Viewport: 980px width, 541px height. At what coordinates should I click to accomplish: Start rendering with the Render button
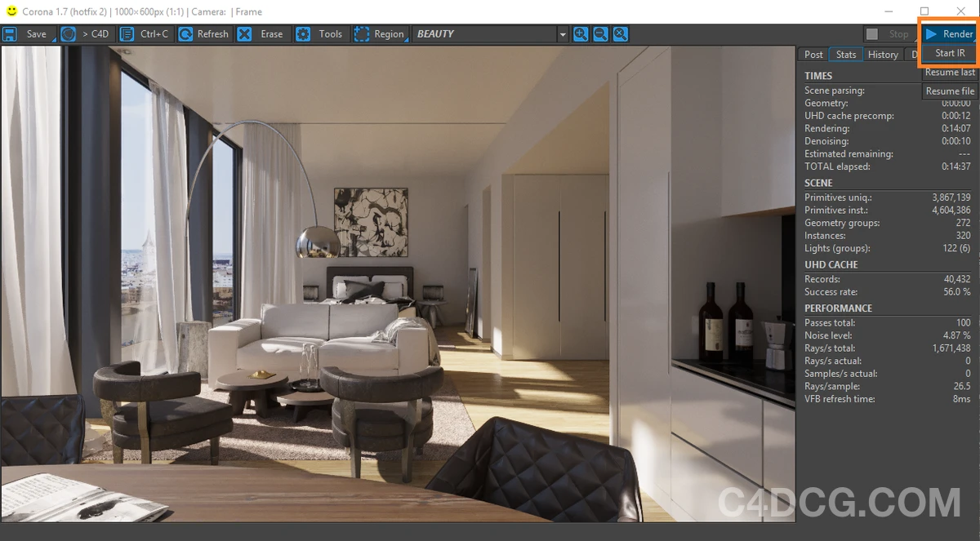949,34
